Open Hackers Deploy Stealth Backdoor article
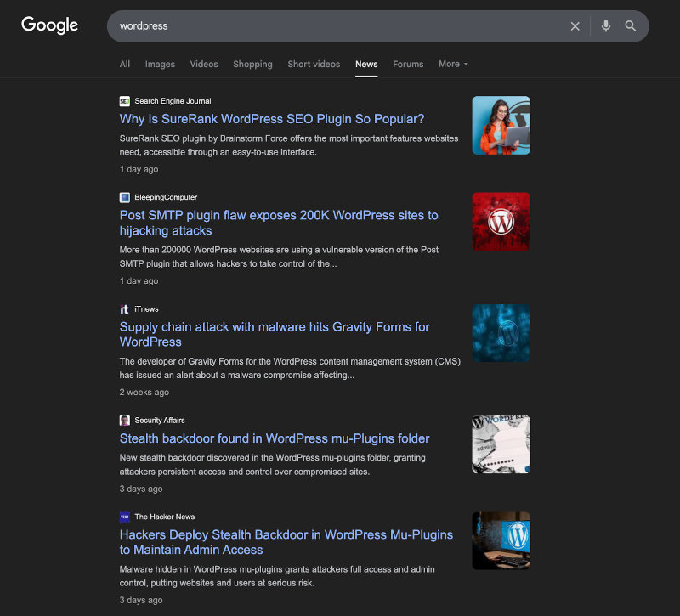Viewport: 680px width, 616px height. tap(286, 542)
